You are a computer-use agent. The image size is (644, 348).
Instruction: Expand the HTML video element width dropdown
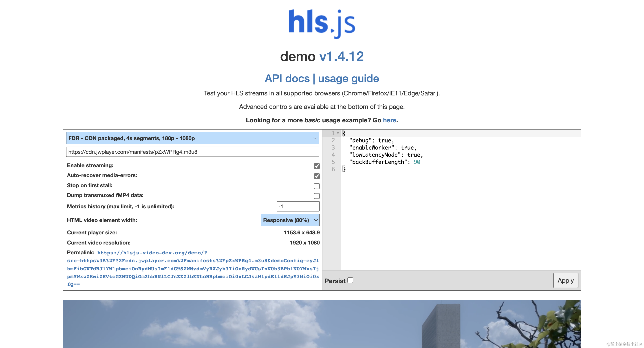[x=289, y=220]
